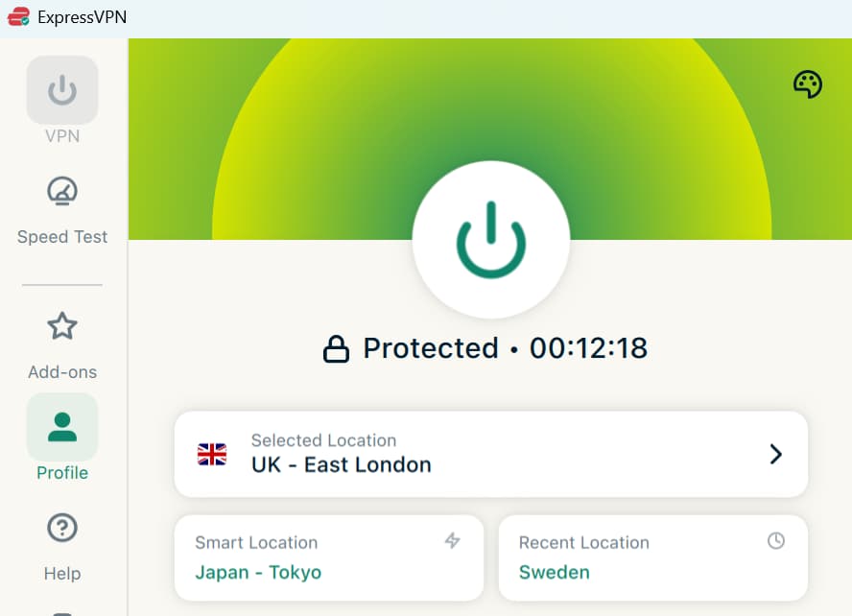Select Japan - Tokyo smart location

point(257,572)
